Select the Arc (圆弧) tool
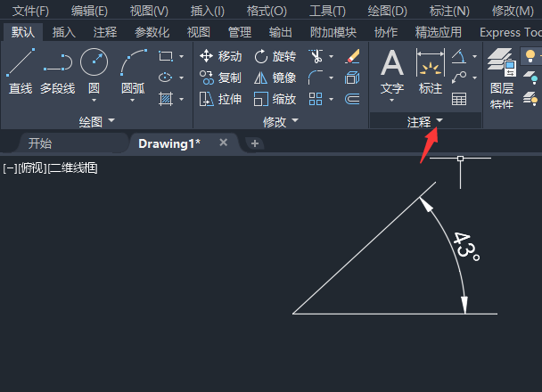Viewport: 542px width, 392px height. (x=133, y=69)
